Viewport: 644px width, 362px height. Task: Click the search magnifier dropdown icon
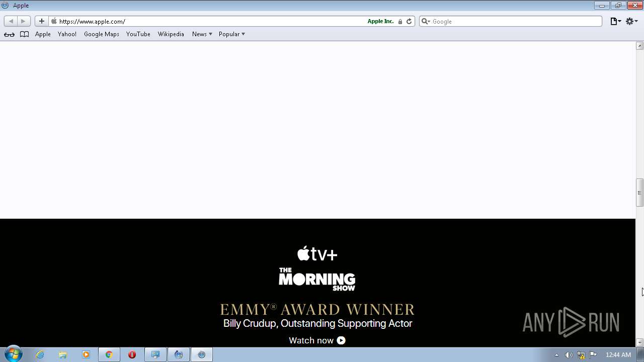[x=426, y=21]
